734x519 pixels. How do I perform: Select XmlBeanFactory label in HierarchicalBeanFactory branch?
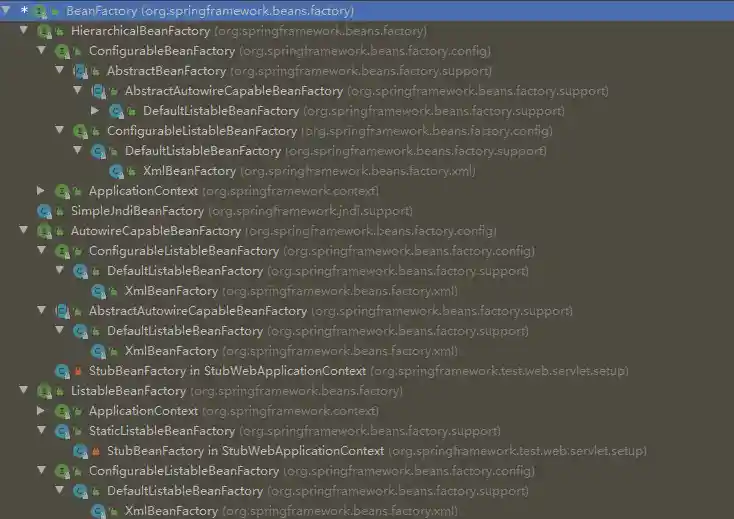point(190,171)
